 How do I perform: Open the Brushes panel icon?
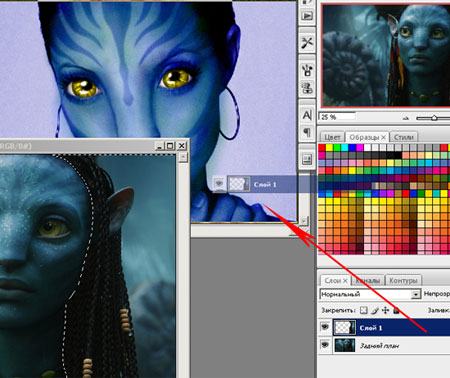pyautogui.click(x=307, y=70)
